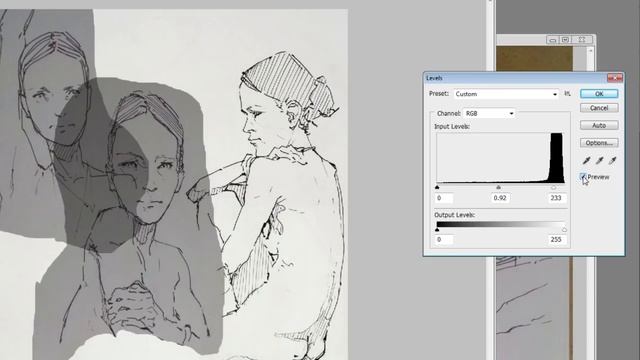Click the input black point slider handle

(x=437, y=187)
